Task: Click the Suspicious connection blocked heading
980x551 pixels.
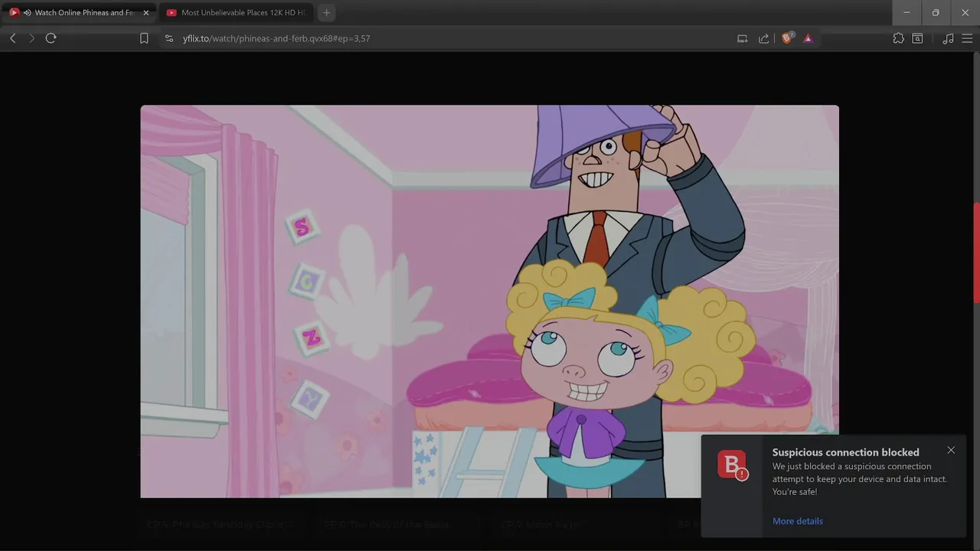Action: pos(845,452)
